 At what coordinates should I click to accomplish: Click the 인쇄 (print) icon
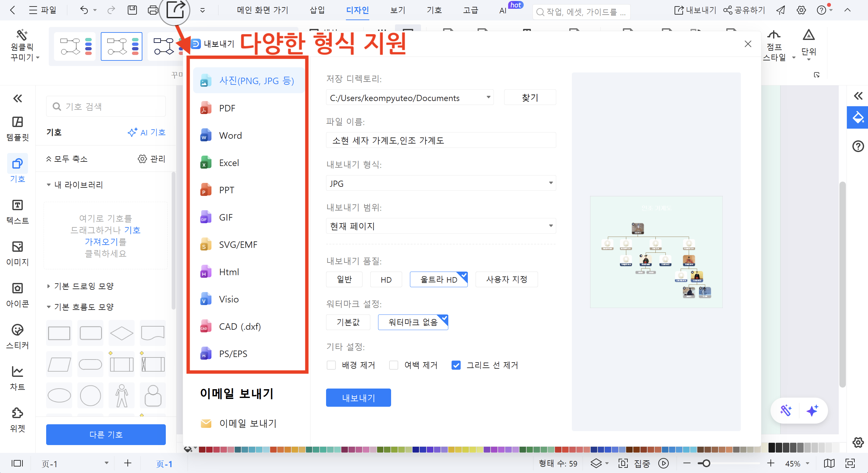(153, 10)
